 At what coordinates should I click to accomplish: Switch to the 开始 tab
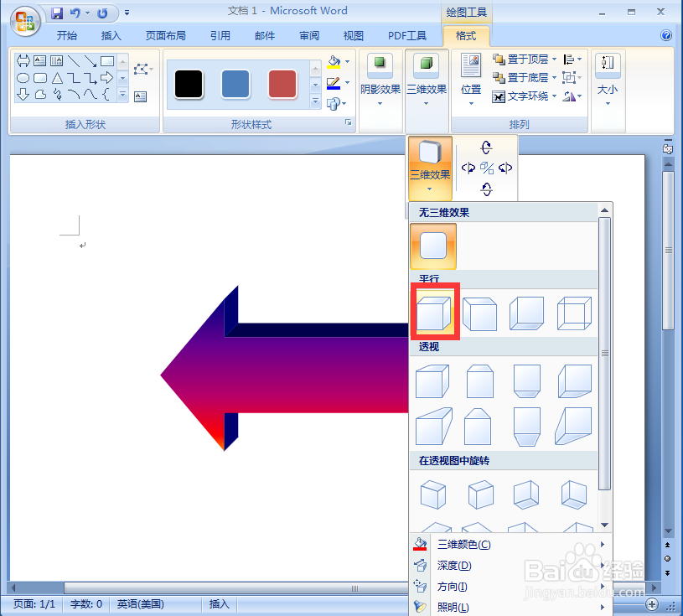coord(67,35)
